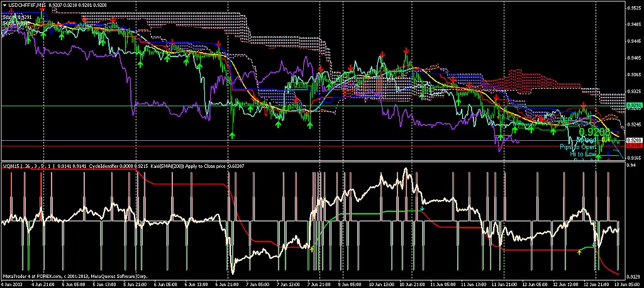The height and width of the screenshot is (288, 644).
Task: Select the USDCHFFXF,M15 chart title label
Action: [26, 4]
